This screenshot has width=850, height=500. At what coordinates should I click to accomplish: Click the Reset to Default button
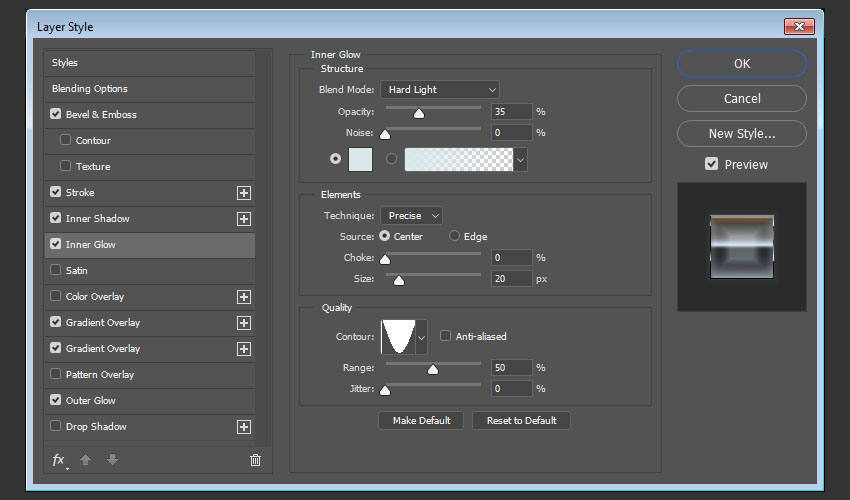point(521,421)
